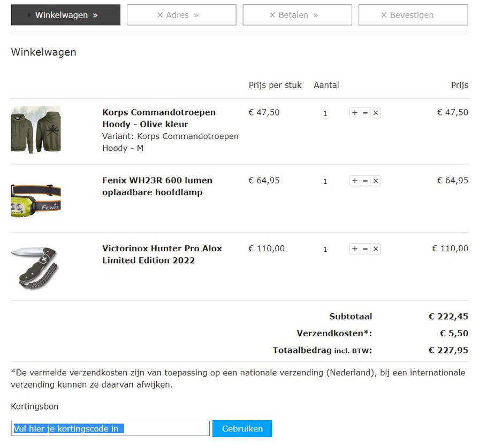487x448 pixels.
Task: Click the Winkelwagen page heading
Action: click(43, 52)
